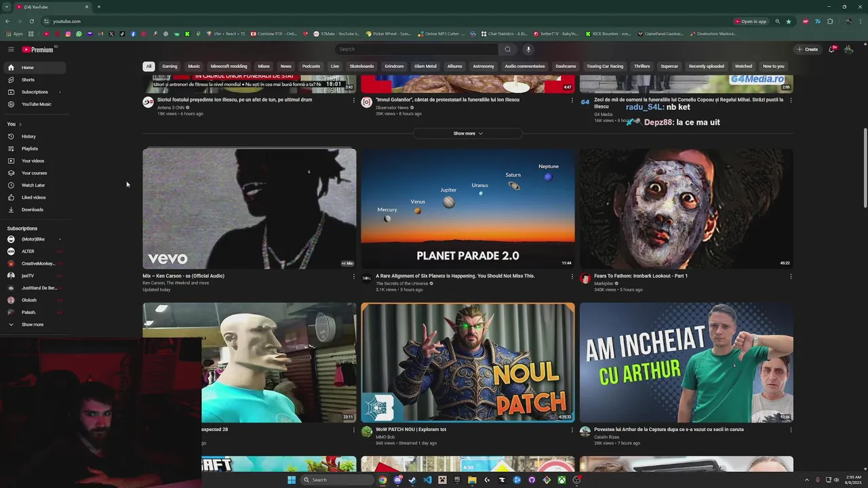Open Chrome extensions puzzle icon
Screen dimensions: 868x488
(830, 21)
